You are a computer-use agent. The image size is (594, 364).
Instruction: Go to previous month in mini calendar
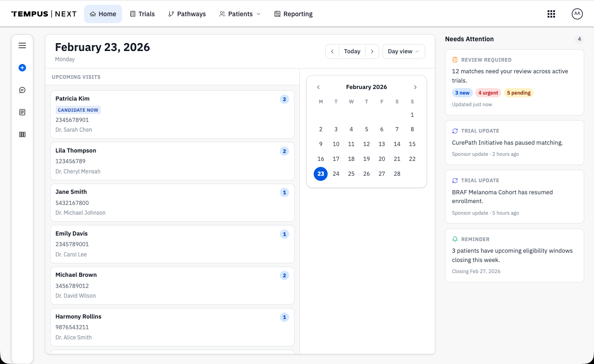pyautogui.click(x=318, y=87)
